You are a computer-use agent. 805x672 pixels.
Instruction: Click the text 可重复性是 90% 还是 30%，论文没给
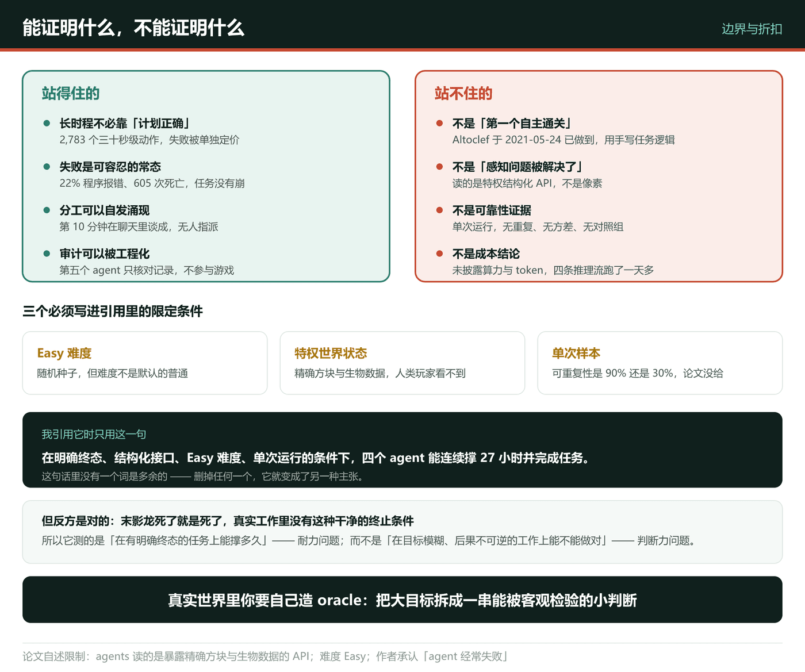point(638,373)
